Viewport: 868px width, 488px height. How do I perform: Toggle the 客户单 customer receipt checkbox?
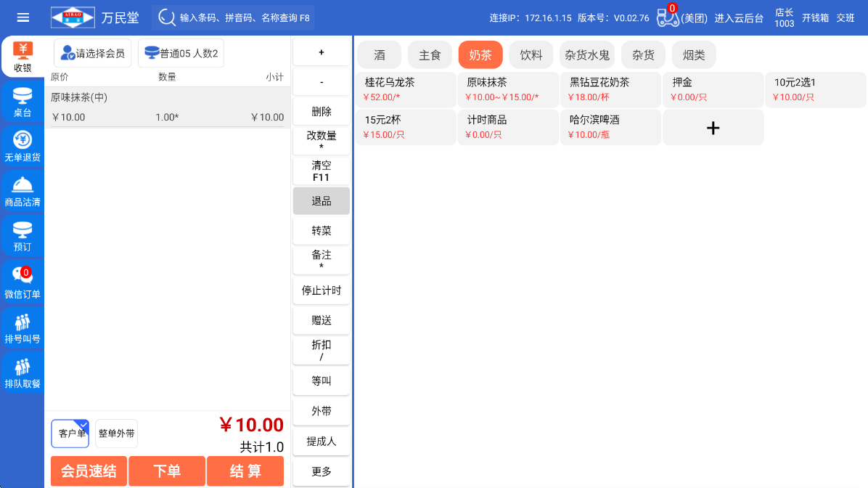[70, 434]
